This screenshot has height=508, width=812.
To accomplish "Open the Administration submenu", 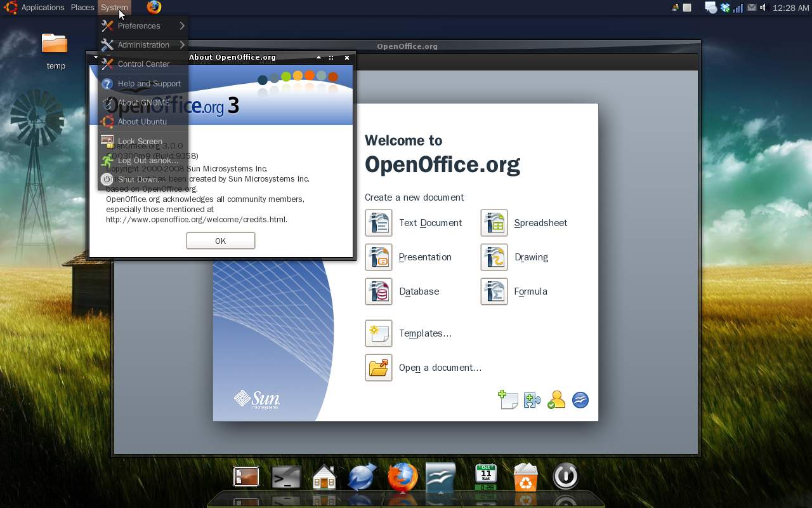I will coord(143,45).
